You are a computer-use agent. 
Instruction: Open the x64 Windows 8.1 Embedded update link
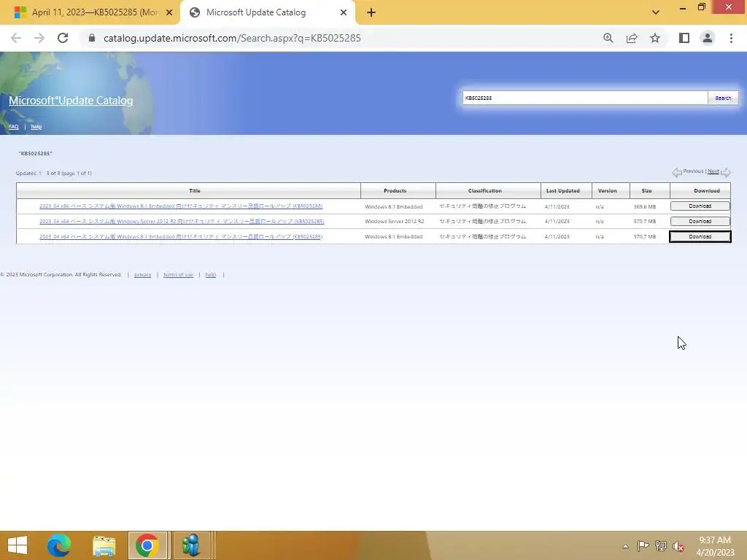tap(181, 237)
